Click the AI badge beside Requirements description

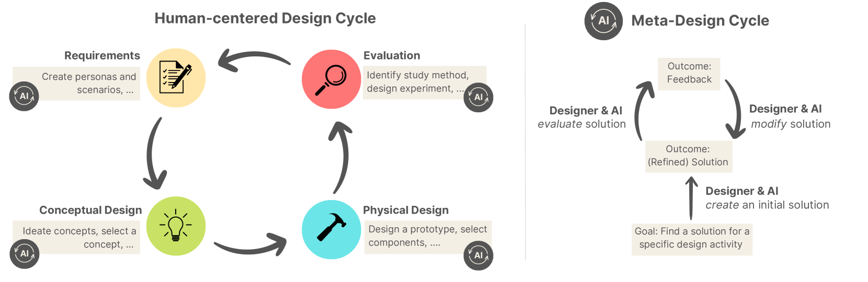(24, 96)
